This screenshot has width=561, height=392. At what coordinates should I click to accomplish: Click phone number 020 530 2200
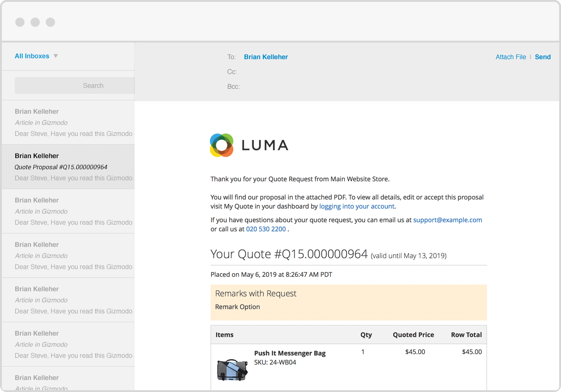coord(266,229)
